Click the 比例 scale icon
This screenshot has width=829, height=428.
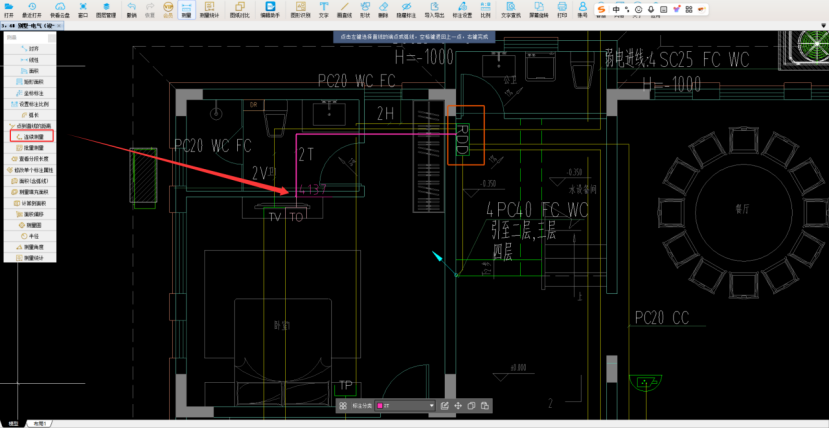click(x=486, y=10)
